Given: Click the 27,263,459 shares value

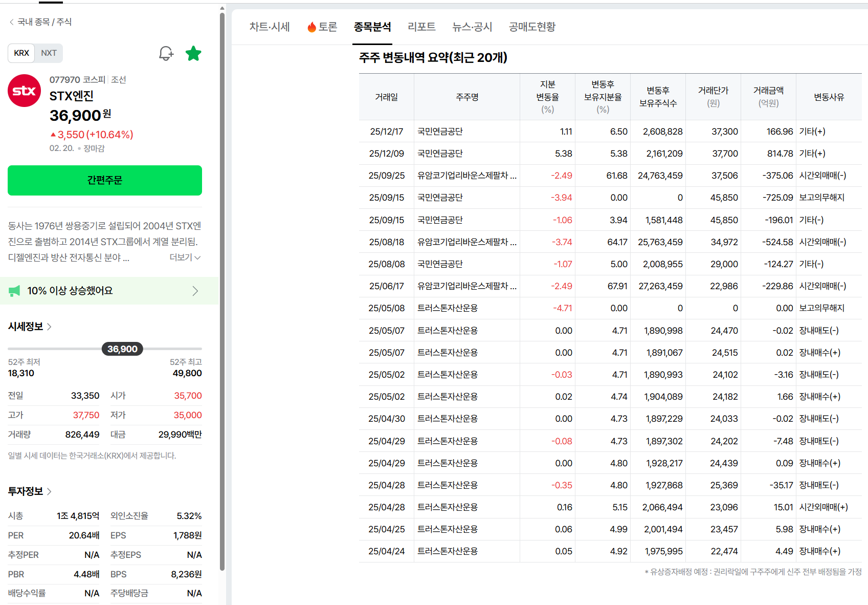Looking at the screenshot, I should [660, 286].
